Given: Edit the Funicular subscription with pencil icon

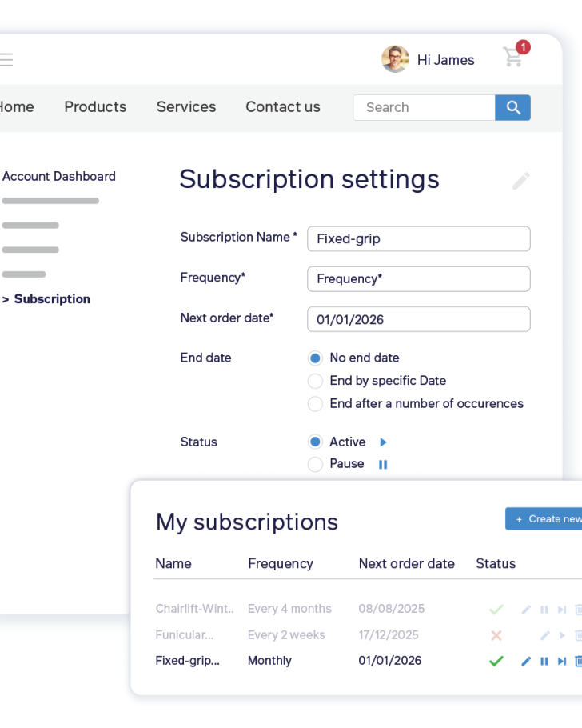Looking at the screenshot, I should point(545,635).
